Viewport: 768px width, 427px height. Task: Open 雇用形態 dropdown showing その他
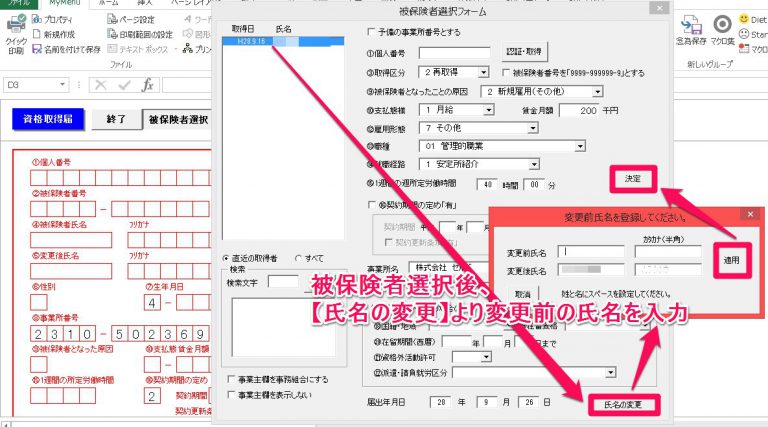(533, 128)
